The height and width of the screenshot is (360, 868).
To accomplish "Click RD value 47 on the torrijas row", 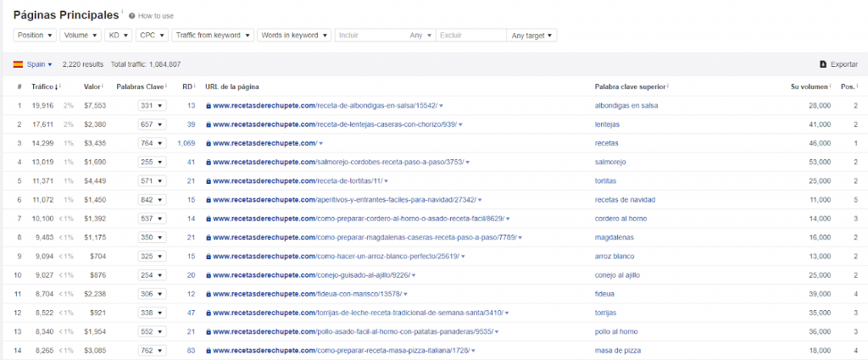I will pos(192,313).
